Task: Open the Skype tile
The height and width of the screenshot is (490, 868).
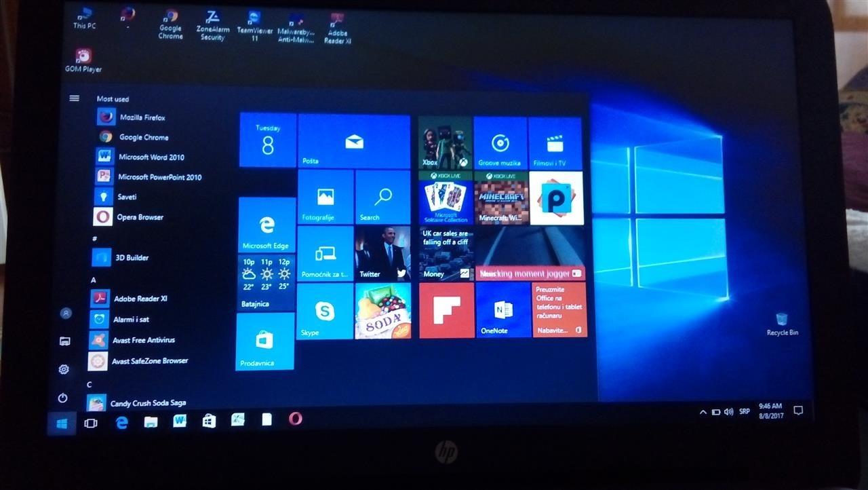Action: tap(324, 311)
